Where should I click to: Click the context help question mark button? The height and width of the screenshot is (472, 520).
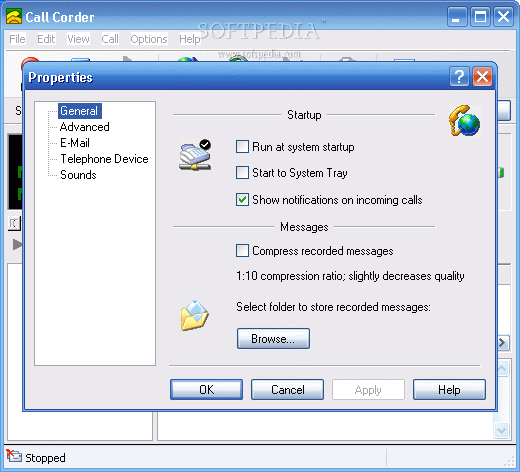click(x=459, y=77)
